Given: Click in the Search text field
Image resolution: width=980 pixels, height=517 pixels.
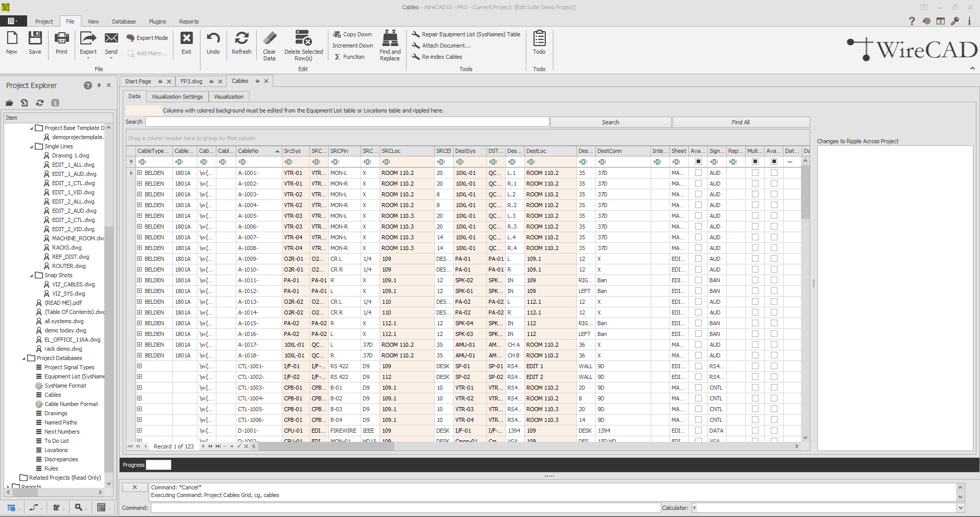Looking at the screenshot, I should click(347, 122).
